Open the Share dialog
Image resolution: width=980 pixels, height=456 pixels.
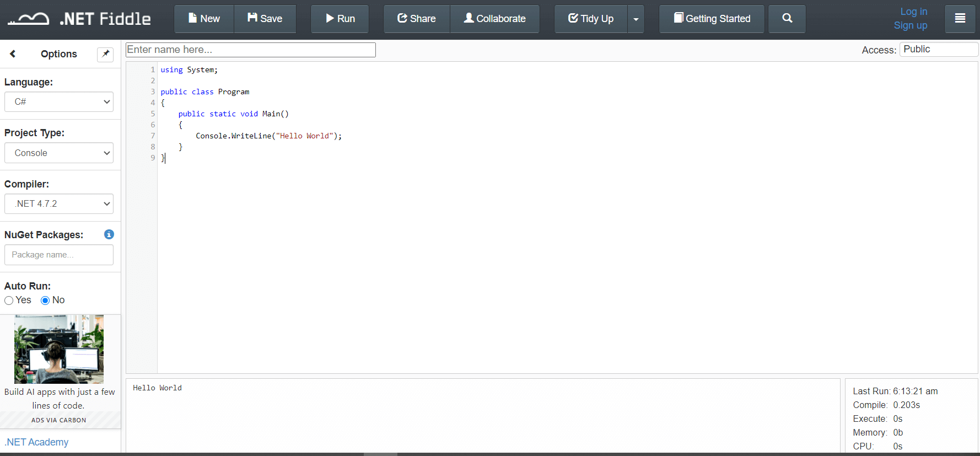tap(417, 19)
